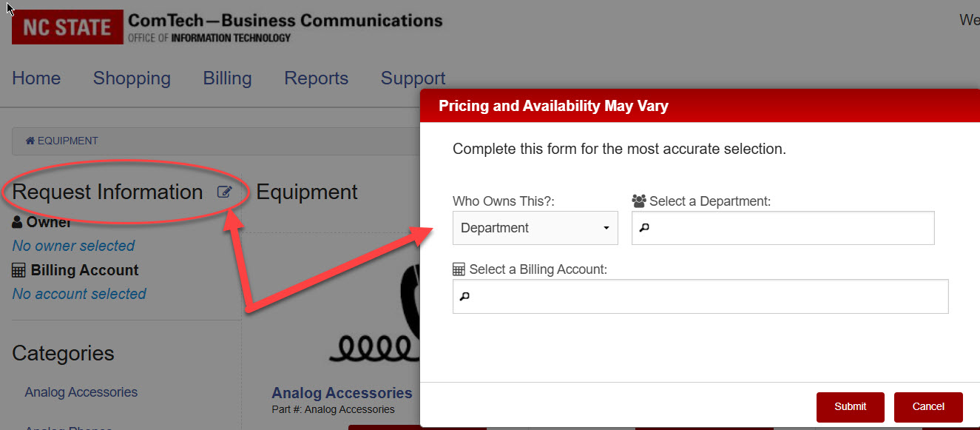980x430 pixels.
Task: Open the Shopping menu
Action: point(132,78)
